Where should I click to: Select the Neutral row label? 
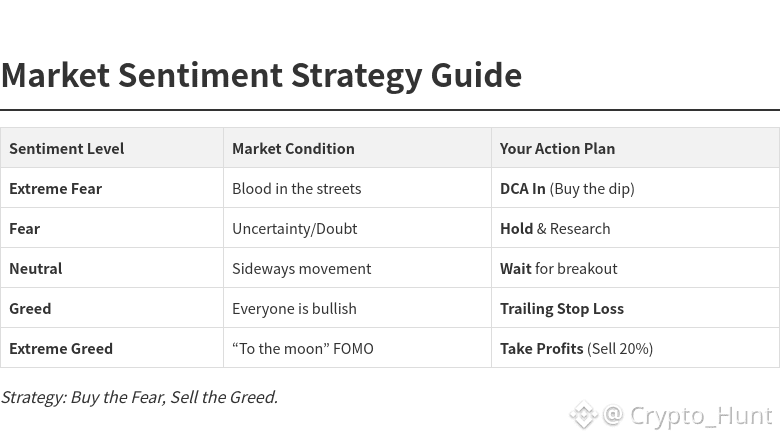click(x=36, y=268)
